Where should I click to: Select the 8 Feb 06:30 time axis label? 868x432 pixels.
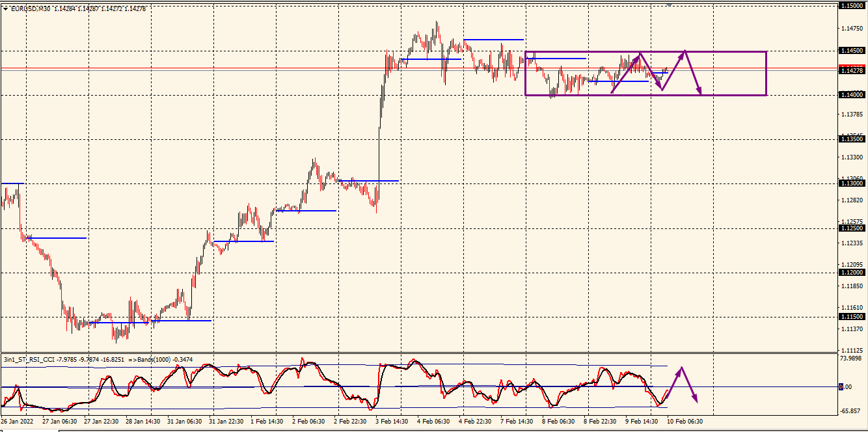coord(560,422)
